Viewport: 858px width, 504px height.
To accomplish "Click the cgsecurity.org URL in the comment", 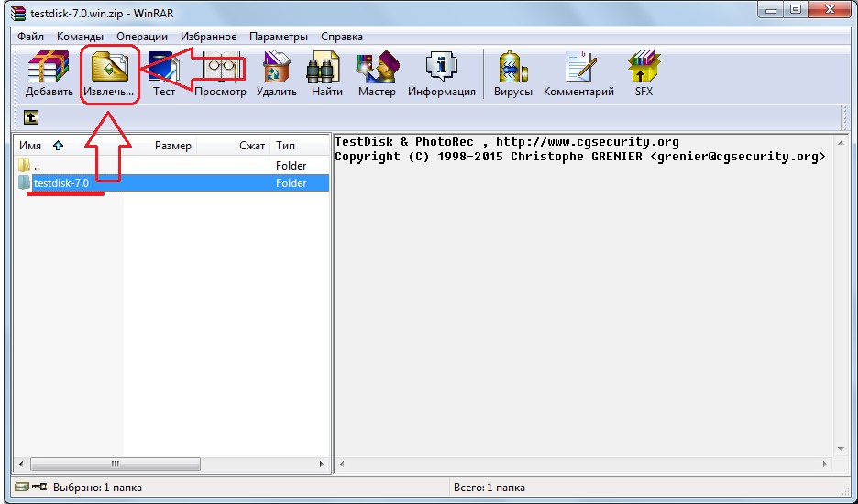I will (x=588, y=142).
